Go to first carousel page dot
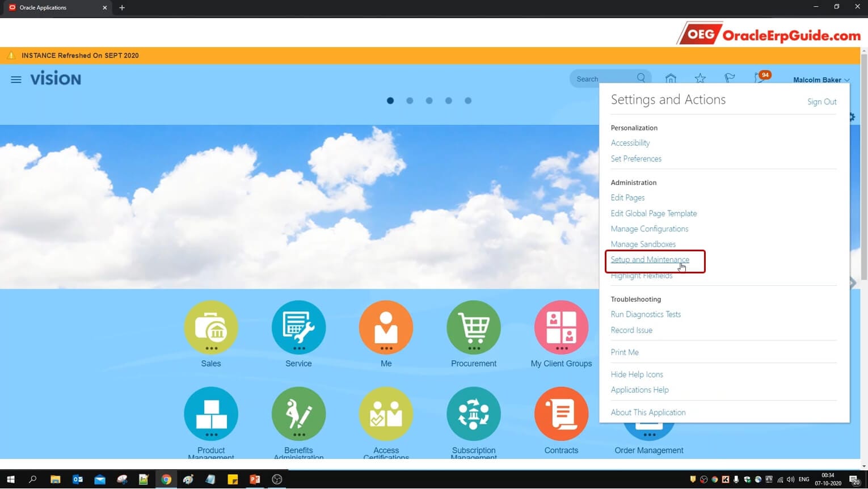The image size is (868, 489). 390,100
